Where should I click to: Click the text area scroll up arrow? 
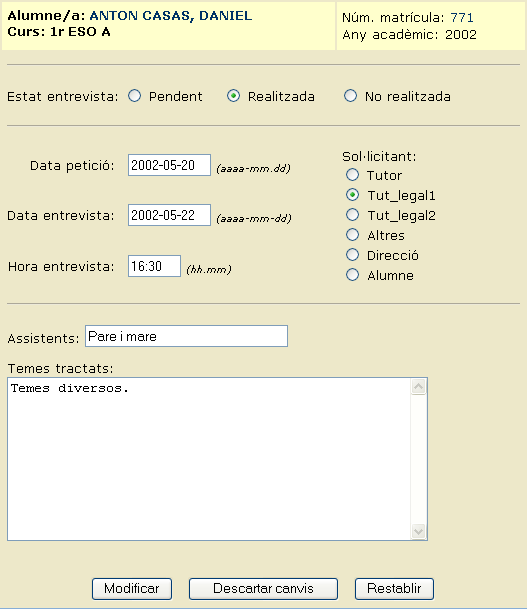pyautogui.click(x=419, y=387)
